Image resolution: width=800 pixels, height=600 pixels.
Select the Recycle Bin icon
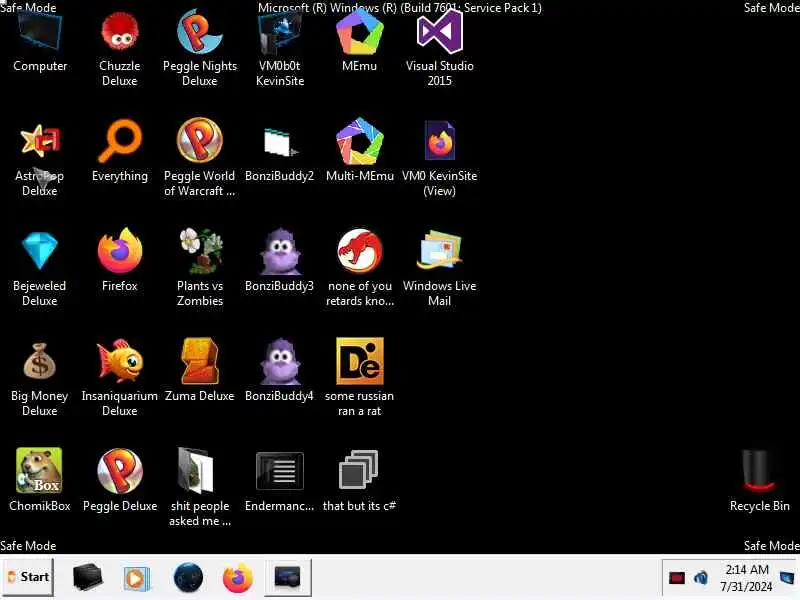point(759,470)
